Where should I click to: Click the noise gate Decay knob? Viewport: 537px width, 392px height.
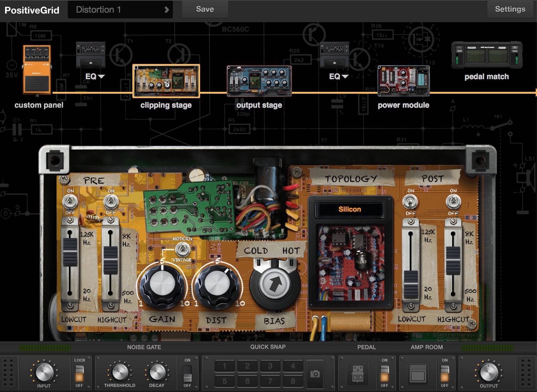pos(157,372)
